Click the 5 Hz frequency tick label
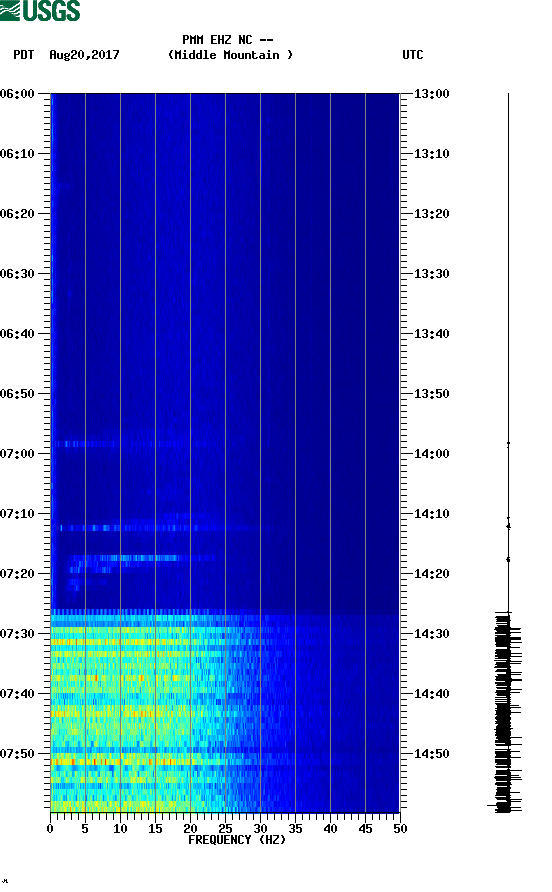The height and width of the screenshot is (892, 552). click(85, 829)
